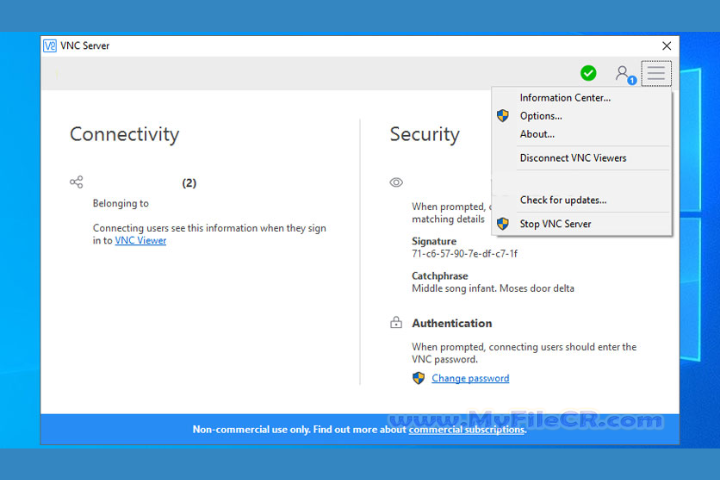Click the padlock icon beside Authentication
The height and width of the screenshot is (480, 720).
tap(396, 322)
